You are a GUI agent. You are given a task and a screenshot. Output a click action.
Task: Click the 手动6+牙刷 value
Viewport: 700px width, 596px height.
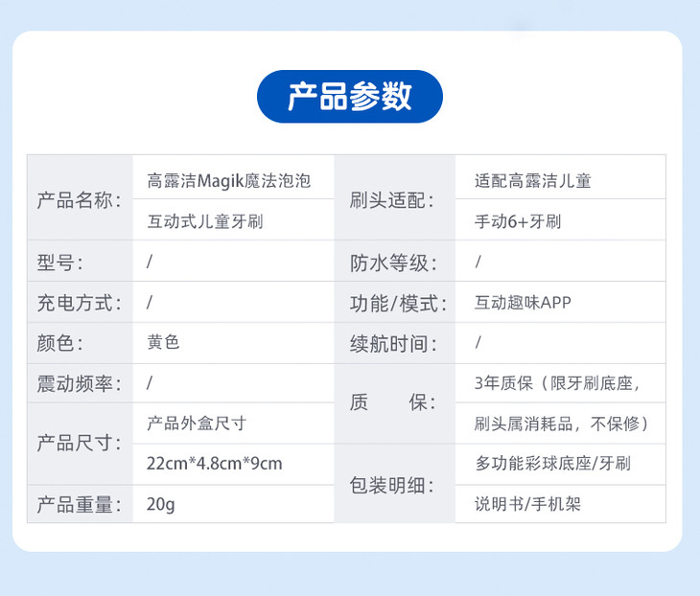(x=518, y=221)
